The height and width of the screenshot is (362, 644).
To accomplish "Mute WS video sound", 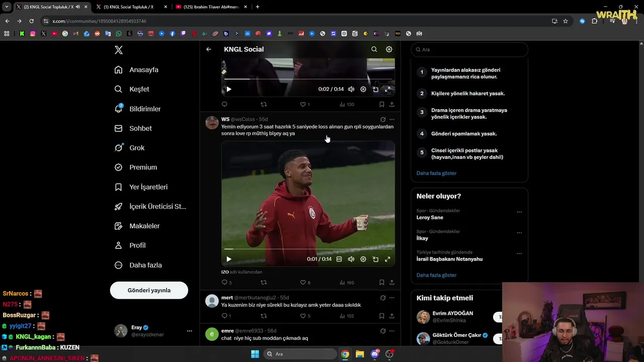I will [x=351, y=259].
